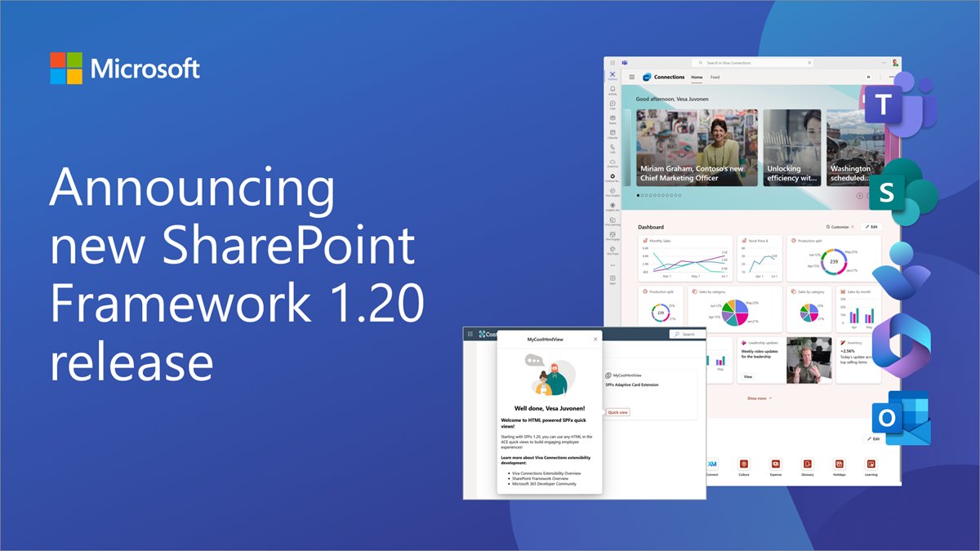Click the 'Well done, Vesa Juvonen!' heading
980x551 pixels.
(x=549, y=407)
